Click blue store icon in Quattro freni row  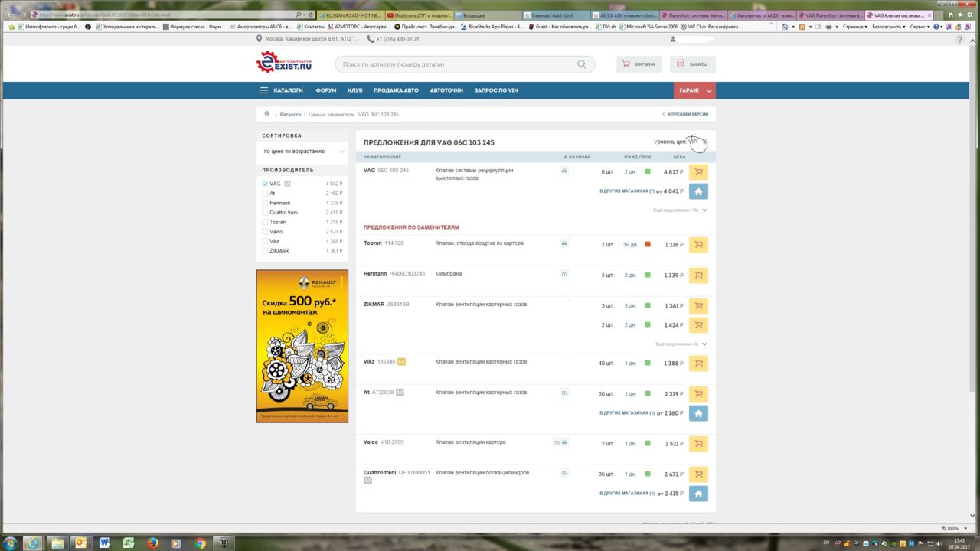[698, 494]
